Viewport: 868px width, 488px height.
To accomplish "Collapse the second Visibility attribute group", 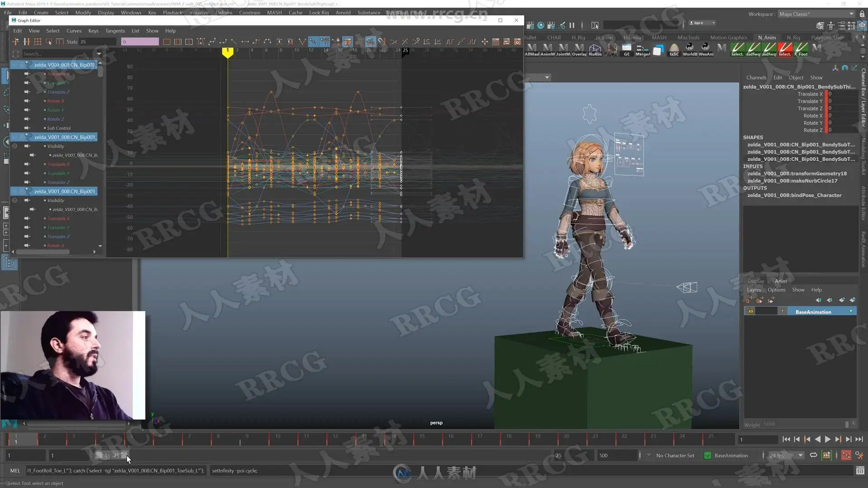I will 14,200.
